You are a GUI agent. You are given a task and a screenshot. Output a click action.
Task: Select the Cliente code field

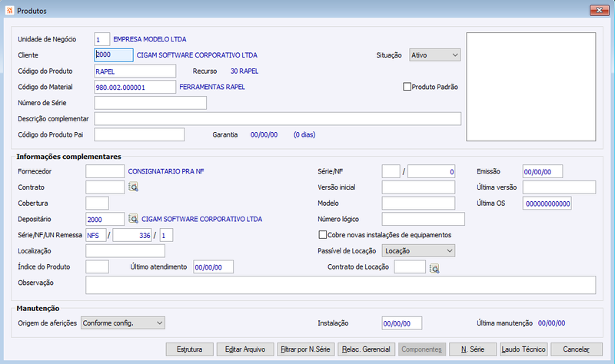[x=114, y=55]
